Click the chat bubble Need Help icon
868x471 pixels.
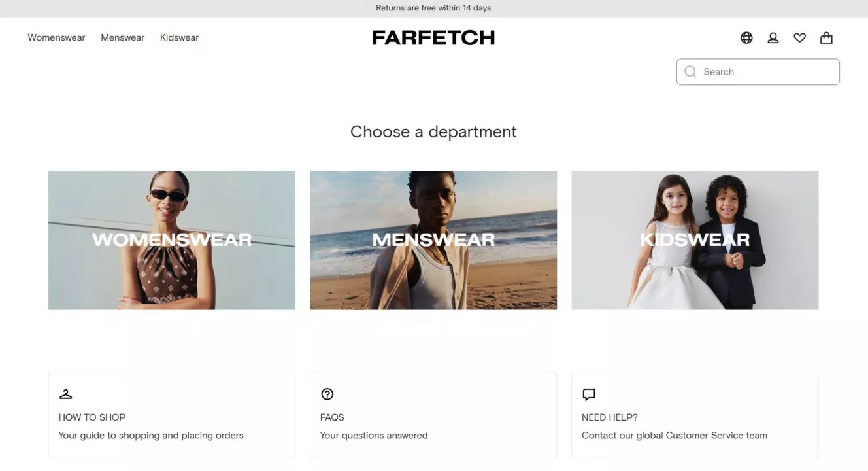pos(589,394)
